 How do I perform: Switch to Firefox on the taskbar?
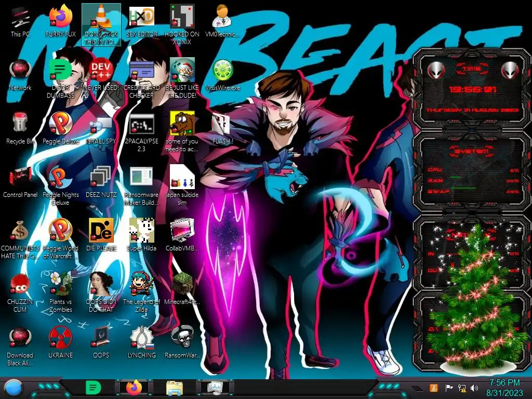tap(135, 388)
